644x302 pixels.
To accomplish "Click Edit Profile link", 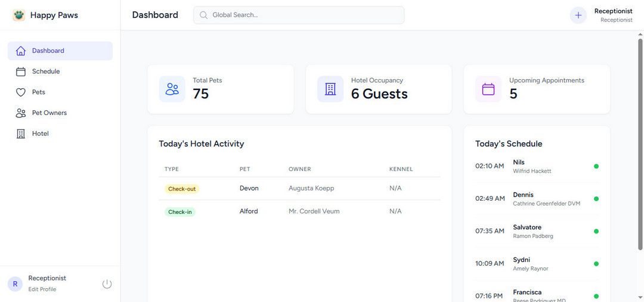I will click(42, 289).
